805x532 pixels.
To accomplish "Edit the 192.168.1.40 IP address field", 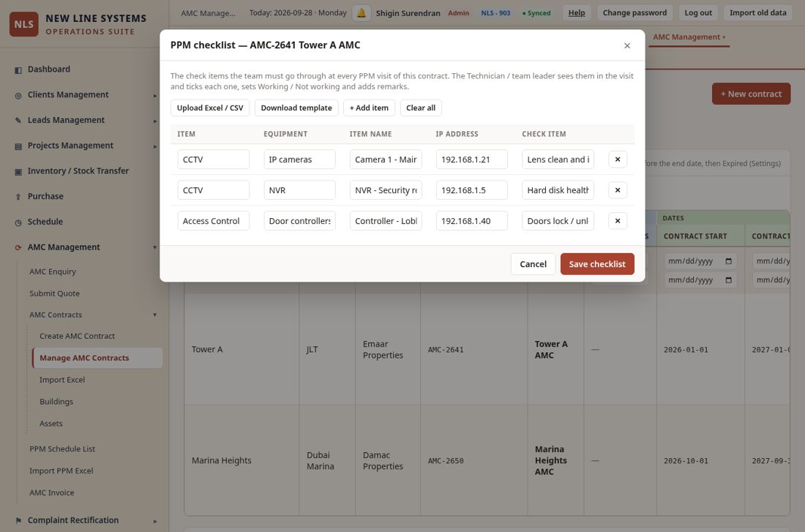I will tap(472, 221).
